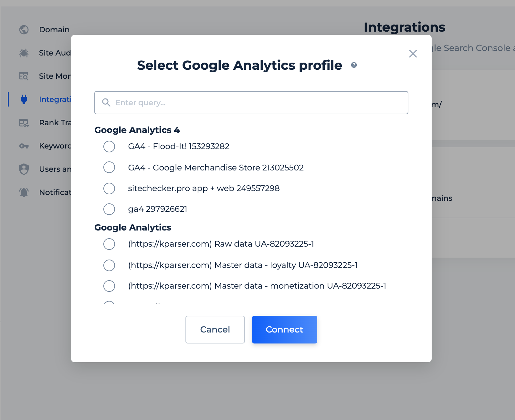The image size is (515, 420).
Task: Click the GA4 - Flood-It! 153293282 label
Action: 179,147
